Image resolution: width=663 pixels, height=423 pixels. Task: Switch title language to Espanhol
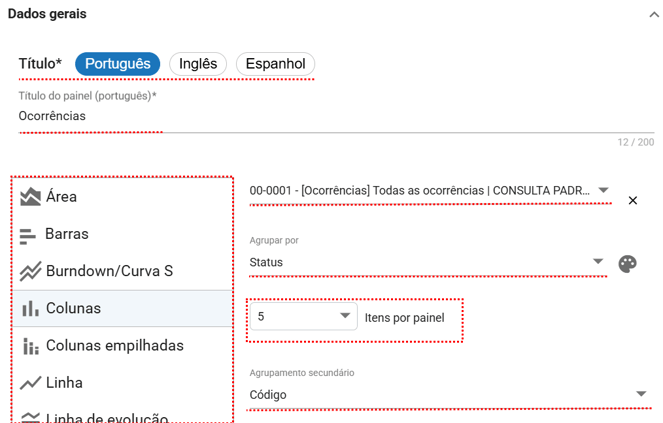tap(275, 64)
